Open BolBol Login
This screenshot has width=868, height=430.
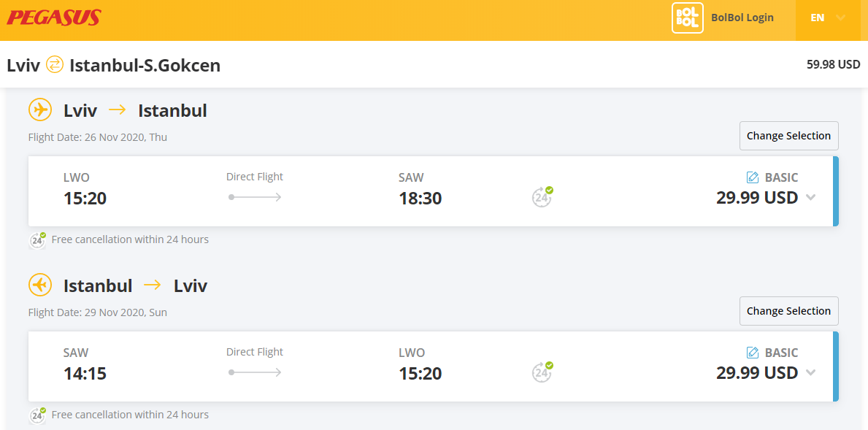[742, 18]
